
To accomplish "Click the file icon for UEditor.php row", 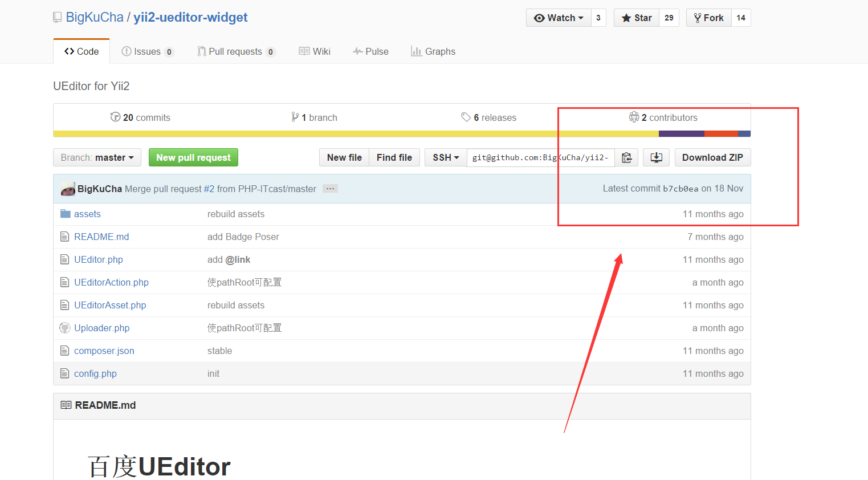I will [x=65, y=259].
